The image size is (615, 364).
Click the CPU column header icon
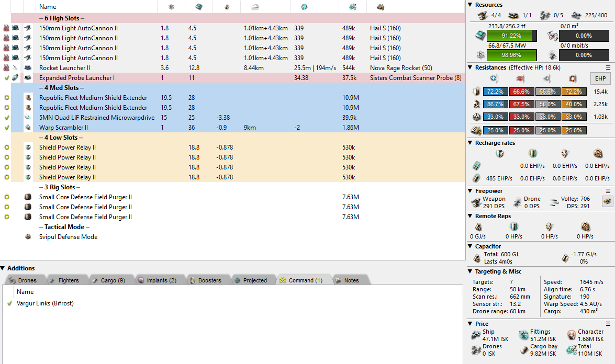(x=199, y=7)
